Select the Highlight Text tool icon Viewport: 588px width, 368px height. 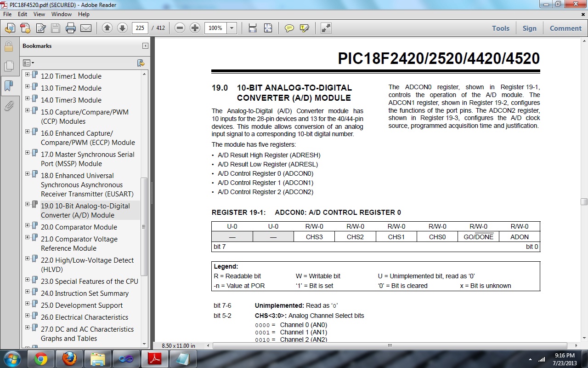304,28
